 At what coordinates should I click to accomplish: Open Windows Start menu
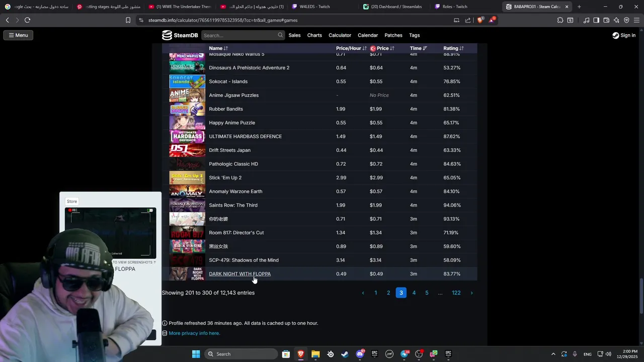point(196,354)
